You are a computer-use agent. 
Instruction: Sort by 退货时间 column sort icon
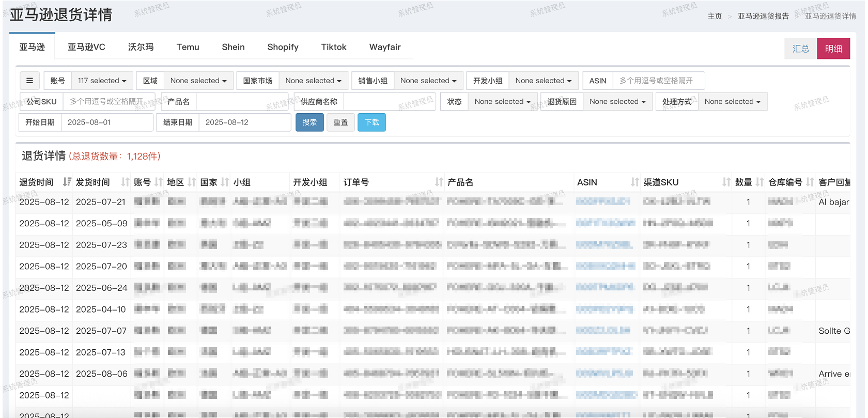[x=67, y=182]
